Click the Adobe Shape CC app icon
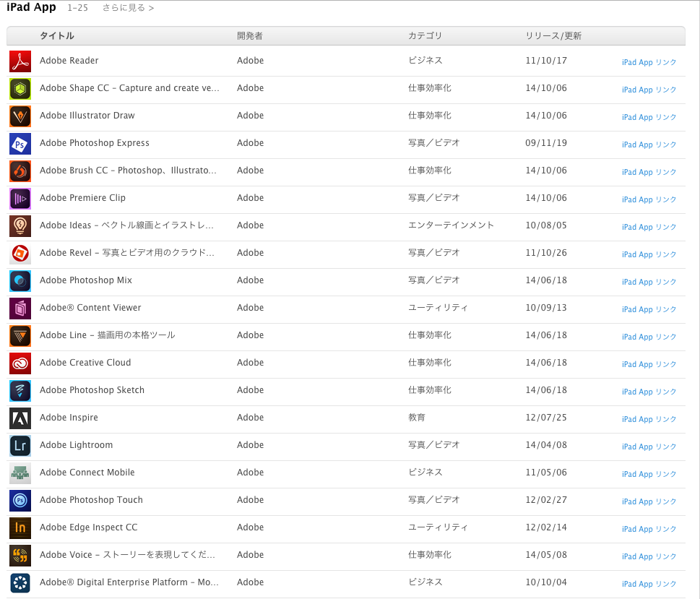Viewport: 700px width, 599px height. click(x=20, y=89)
